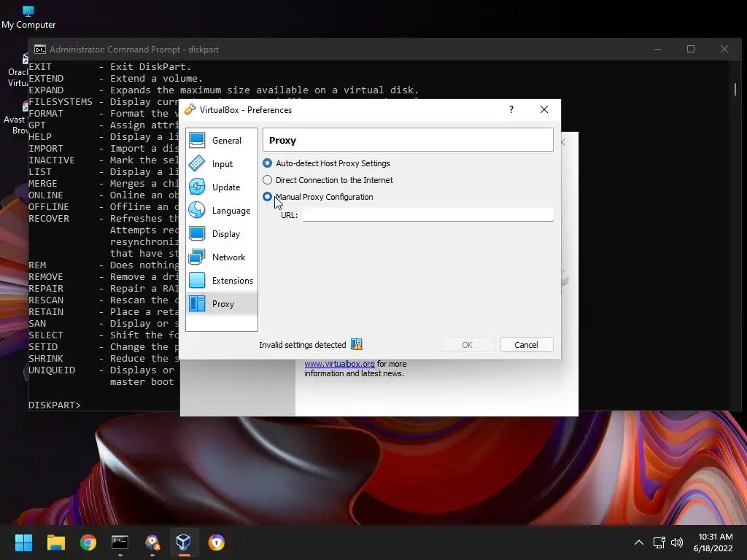Viewport: 747px width, 560px height.
Task: Switch to Command Prompt taskbar icon
Action: [x=120, y=542]
